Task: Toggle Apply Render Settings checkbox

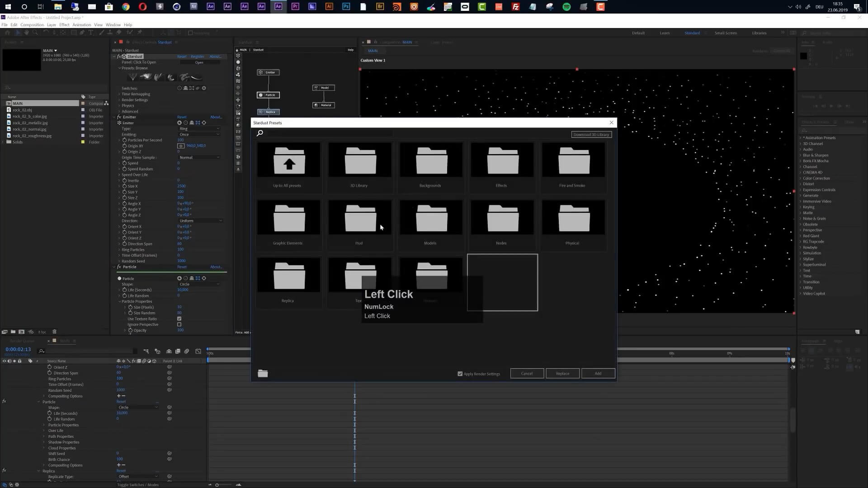Action: [x=460, y=374]
